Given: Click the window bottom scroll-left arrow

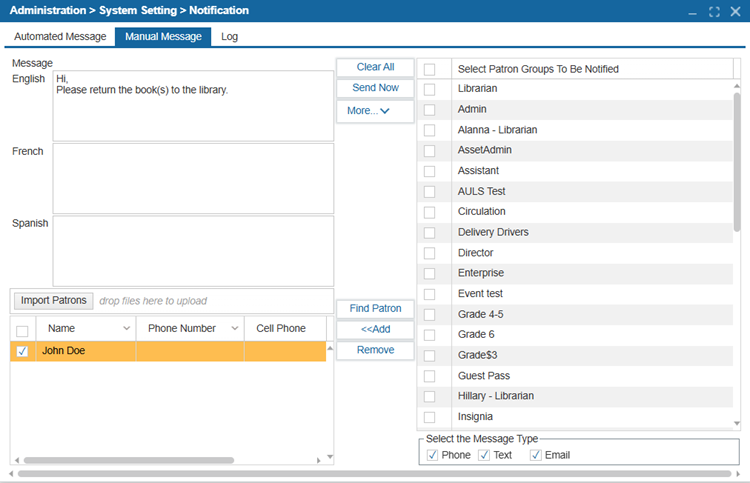Looking at the screenshot, I should tap(11, 474).
